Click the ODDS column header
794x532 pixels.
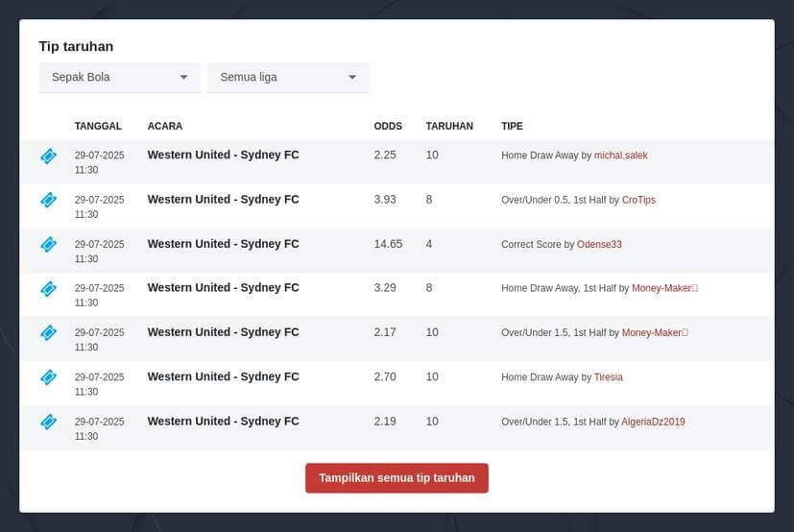(x=388, y=126)
